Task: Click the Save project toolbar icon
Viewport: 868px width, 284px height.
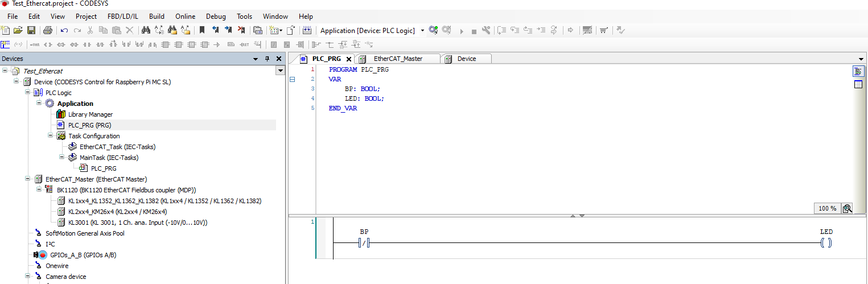Action: pyautogui.click(x=31, y=30)
